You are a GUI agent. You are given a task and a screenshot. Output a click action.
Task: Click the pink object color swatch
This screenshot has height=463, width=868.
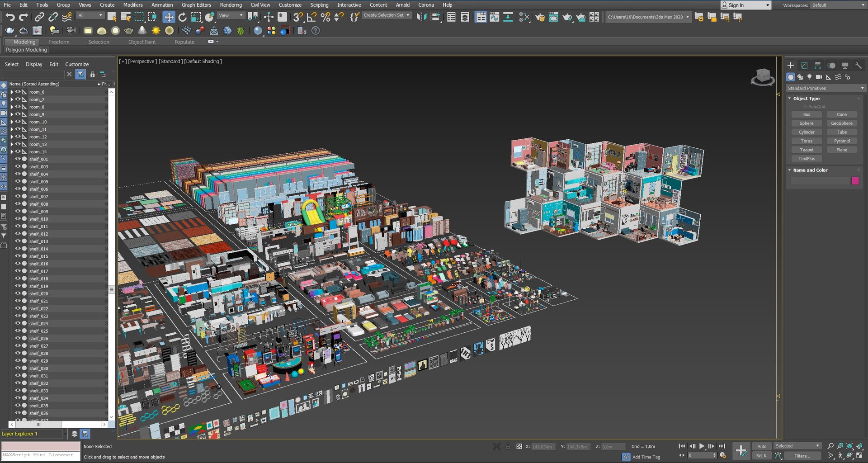tap(855, 181)
